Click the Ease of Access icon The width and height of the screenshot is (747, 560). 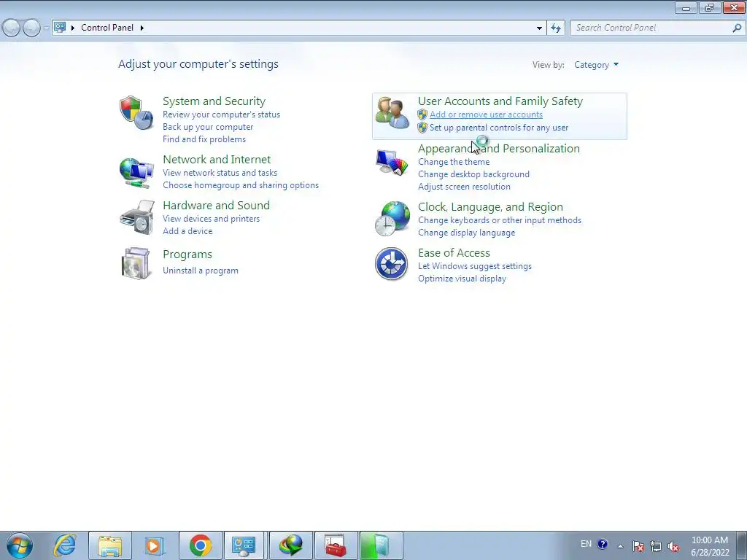tap(391, 264)
